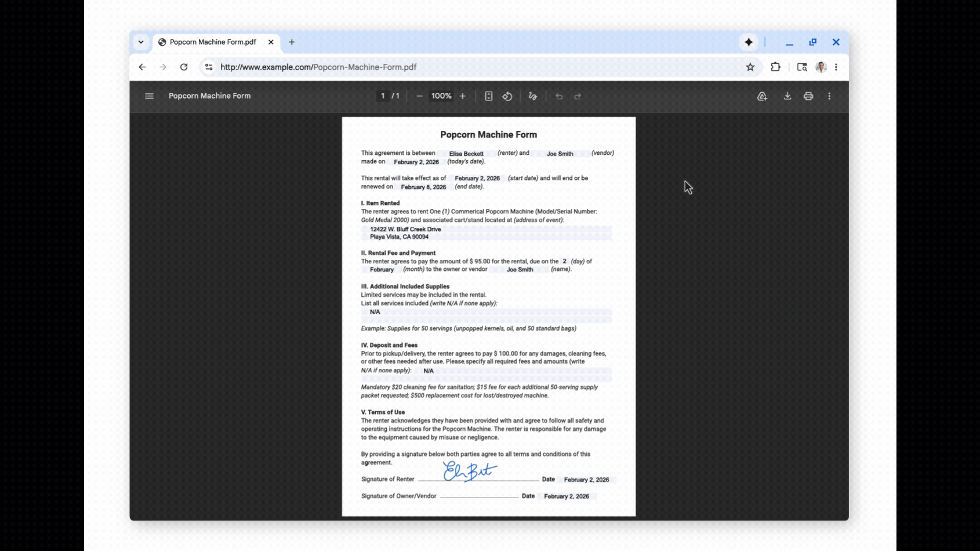980x551 pixels.
Task: Open the Chrome three-dot menu
Action: 836,67
